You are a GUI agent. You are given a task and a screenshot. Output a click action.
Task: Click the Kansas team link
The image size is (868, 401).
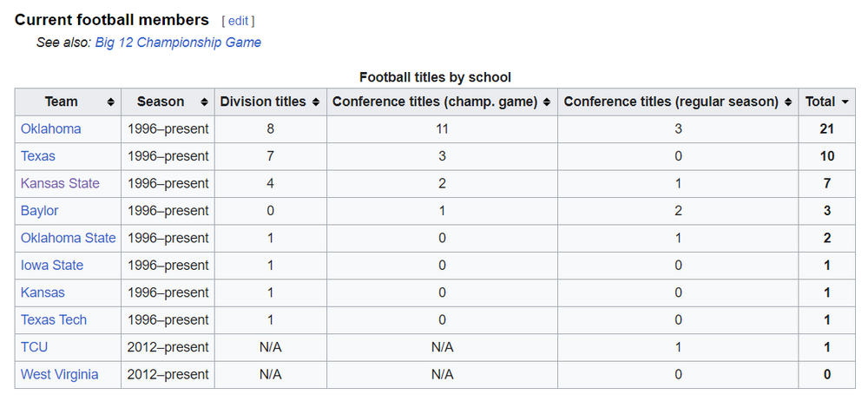[x=43, y=293]
